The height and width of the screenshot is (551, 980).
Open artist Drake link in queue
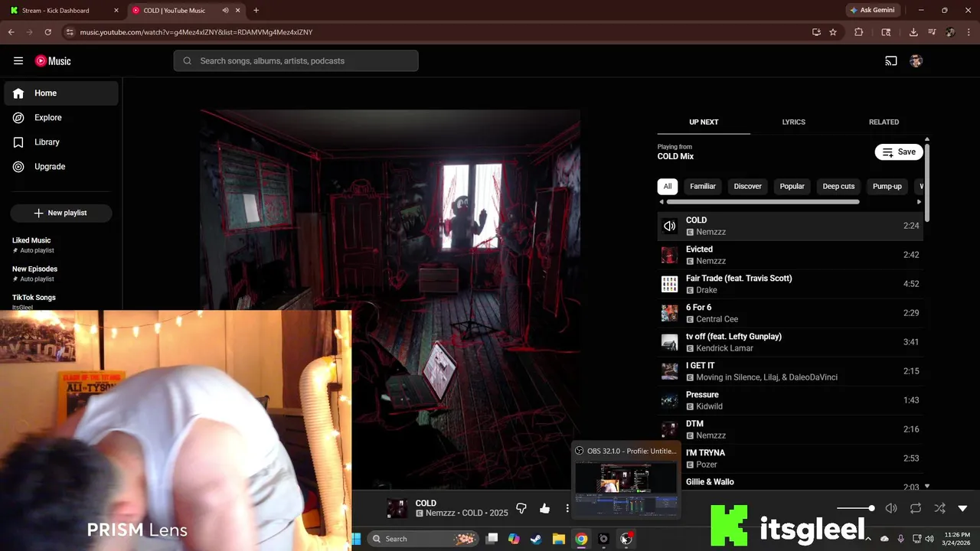click(x=706, y=290)
